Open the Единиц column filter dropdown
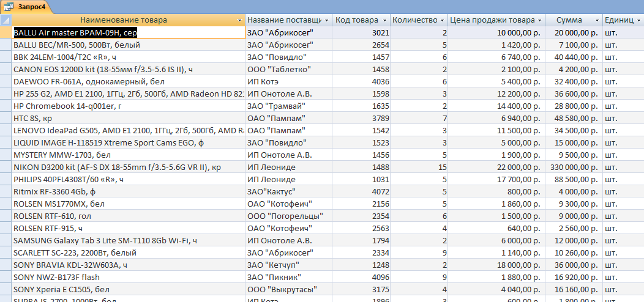Screen dimensions: 644x302 click(637, 21)
